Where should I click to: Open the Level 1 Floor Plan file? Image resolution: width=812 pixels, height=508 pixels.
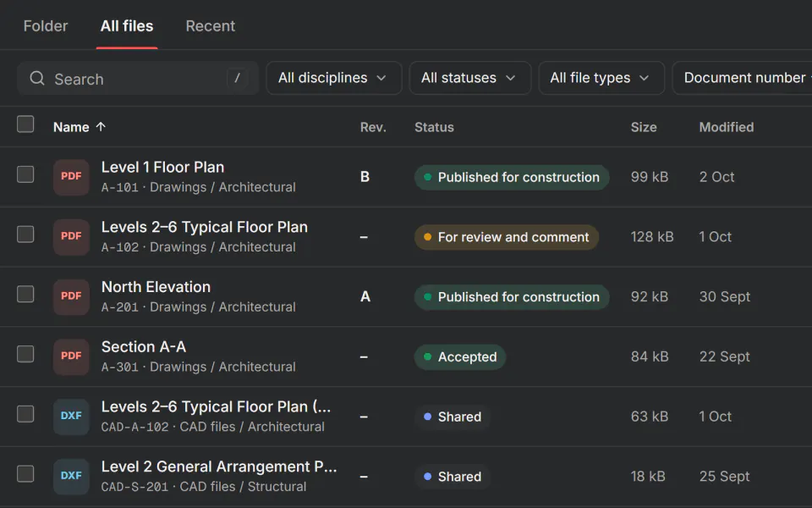coord(162,167)
